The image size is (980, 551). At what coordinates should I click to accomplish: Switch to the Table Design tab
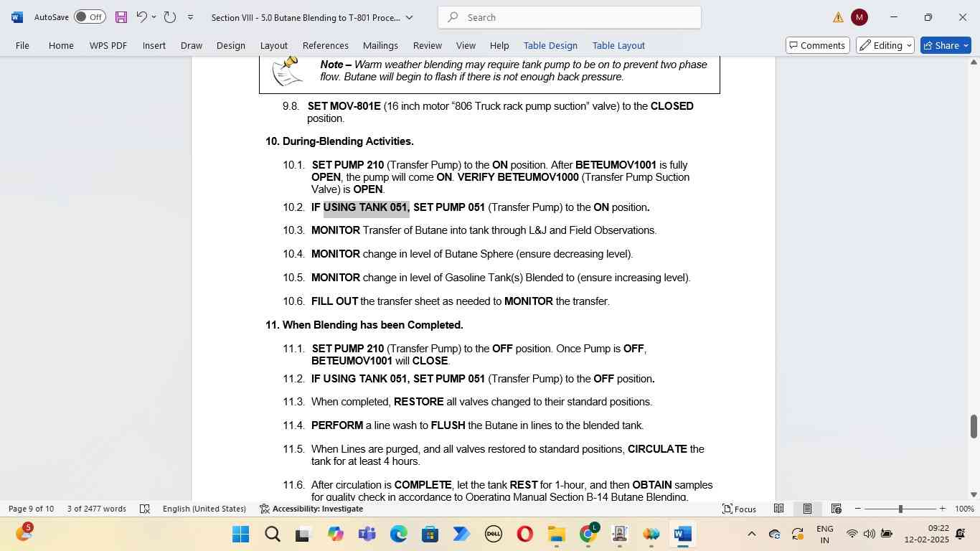coord(550,45)
